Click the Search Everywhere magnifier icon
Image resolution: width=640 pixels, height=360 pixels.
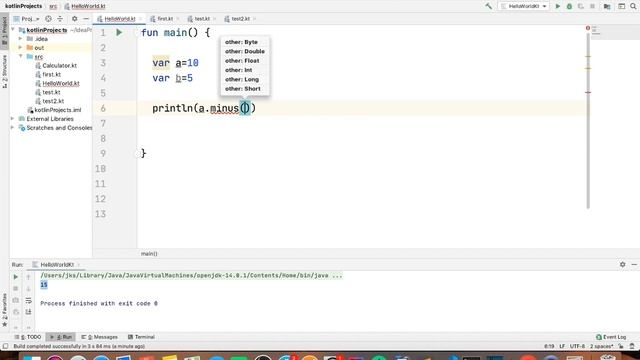pos(633,6)
